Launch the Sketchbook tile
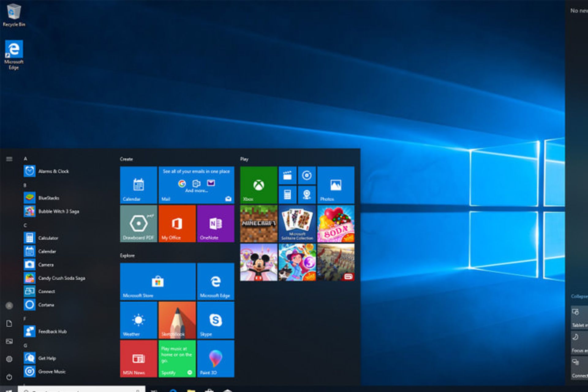The image size is (588, 392). [x=177, y=320]
